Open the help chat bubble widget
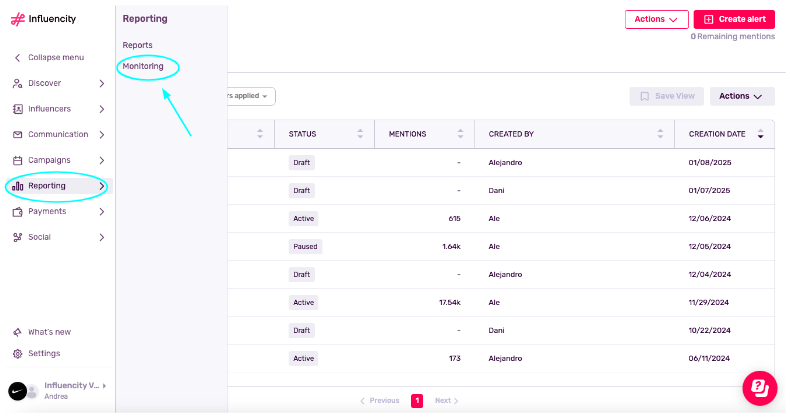Viewport: 790px width, 417px height. 759,387
